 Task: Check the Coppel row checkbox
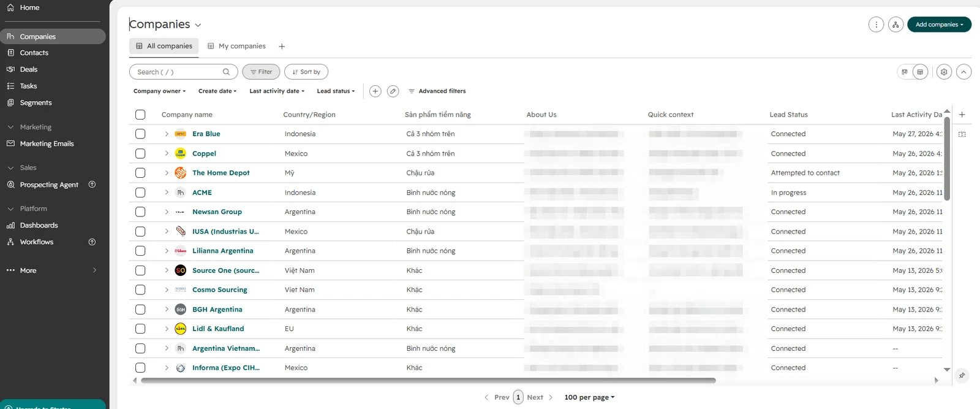click(140, 153)
